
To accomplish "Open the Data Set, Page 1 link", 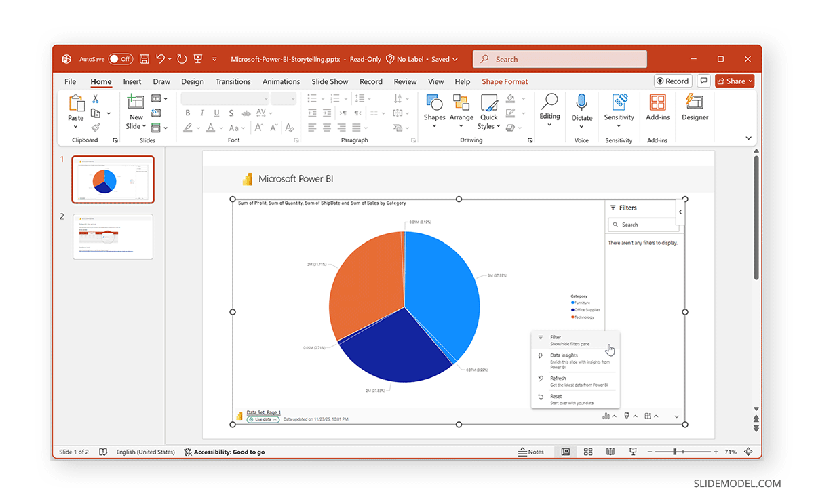I will click(x=265, y=411).
